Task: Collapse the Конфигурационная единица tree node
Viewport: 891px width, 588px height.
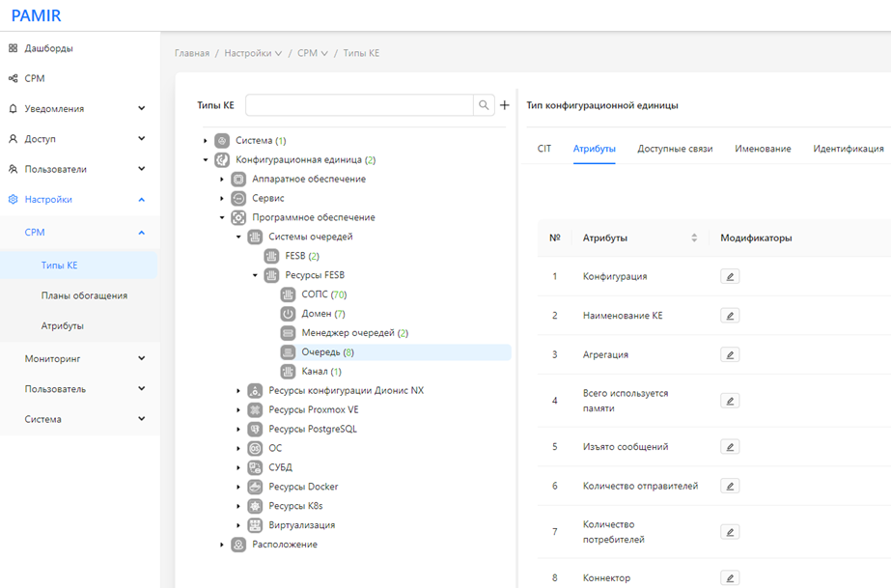Action: pyautogui.click(x=206, y=159)
